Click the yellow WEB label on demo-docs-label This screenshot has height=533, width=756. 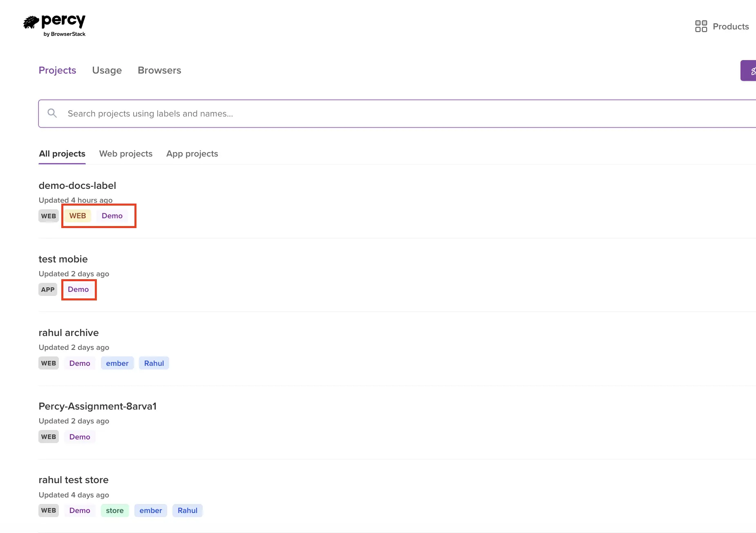click(77, 216)
